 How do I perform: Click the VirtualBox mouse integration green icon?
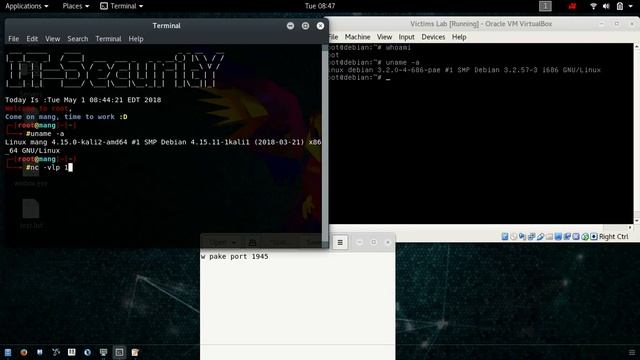585,237
